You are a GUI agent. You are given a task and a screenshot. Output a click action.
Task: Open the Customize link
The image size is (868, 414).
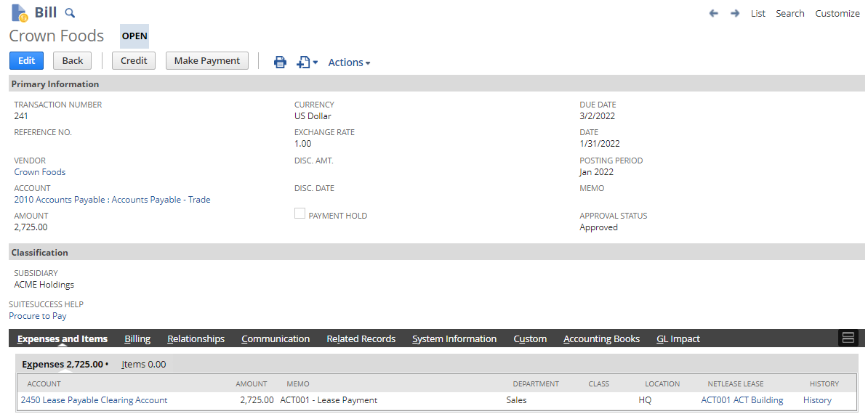click(837, 13)
